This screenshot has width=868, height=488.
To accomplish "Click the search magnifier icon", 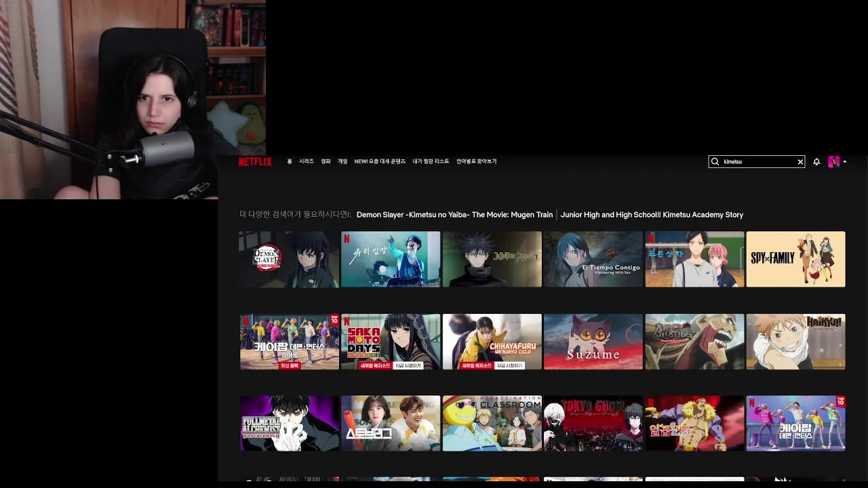I will pos(715,162).
